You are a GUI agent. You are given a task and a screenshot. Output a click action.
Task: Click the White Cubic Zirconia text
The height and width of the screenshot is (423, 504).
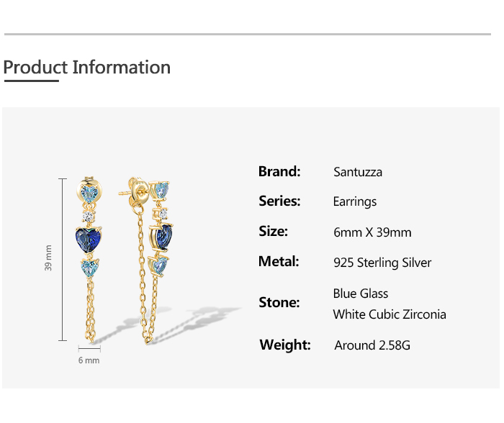point(390,314)
